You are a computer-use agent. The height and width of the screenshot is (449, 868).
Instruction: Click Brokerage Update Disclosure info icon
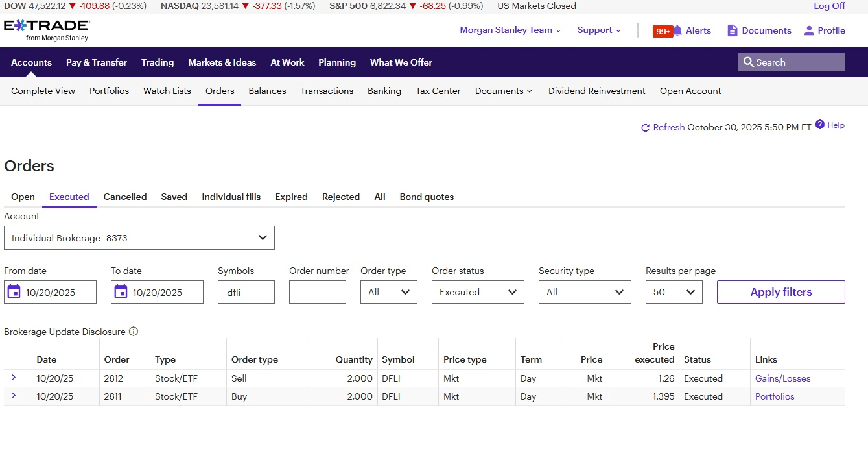point(134,332)
